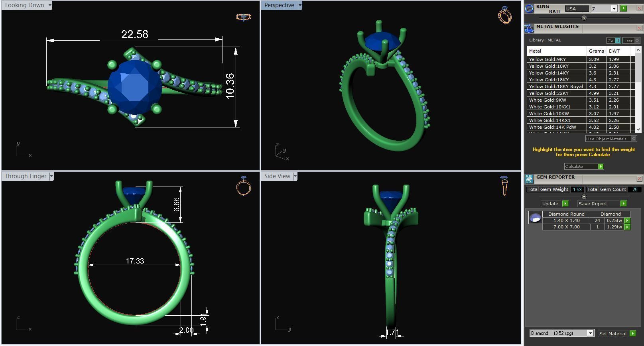The image size is (644, 346).
Task: Select the White Gold:14KX1 row
Action: coord(581,120)
